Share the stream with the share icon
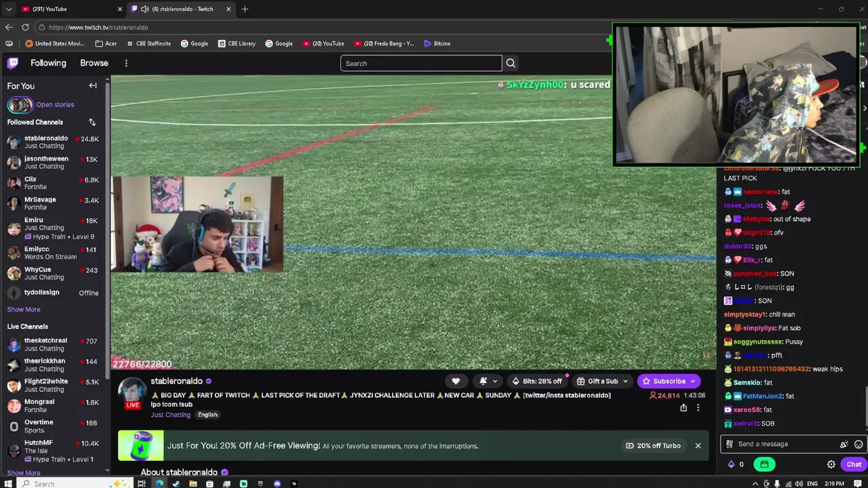This screenshot has height=488, width=868. (x=684, y=407)
